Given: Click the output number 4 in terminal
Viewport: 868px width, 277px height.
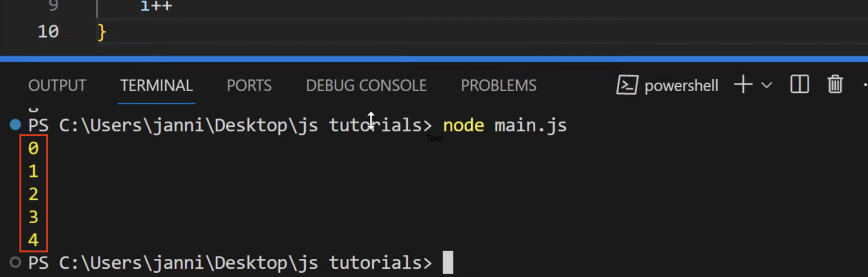Looking at the screenshot, I should point(33,240).
